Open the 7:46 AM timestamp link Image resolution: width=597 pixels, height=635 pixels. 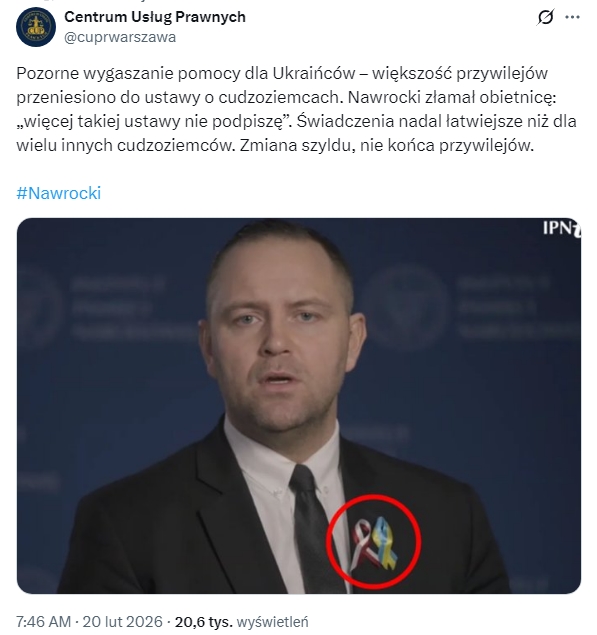[43, 621]
